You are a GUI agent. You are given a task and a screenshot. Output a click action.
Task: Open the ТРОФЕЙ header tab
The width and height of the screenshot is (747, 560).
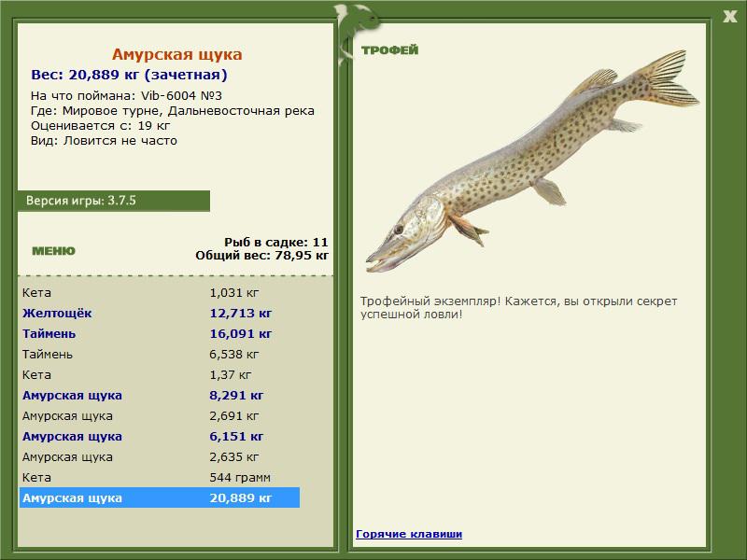click(389, 50)
